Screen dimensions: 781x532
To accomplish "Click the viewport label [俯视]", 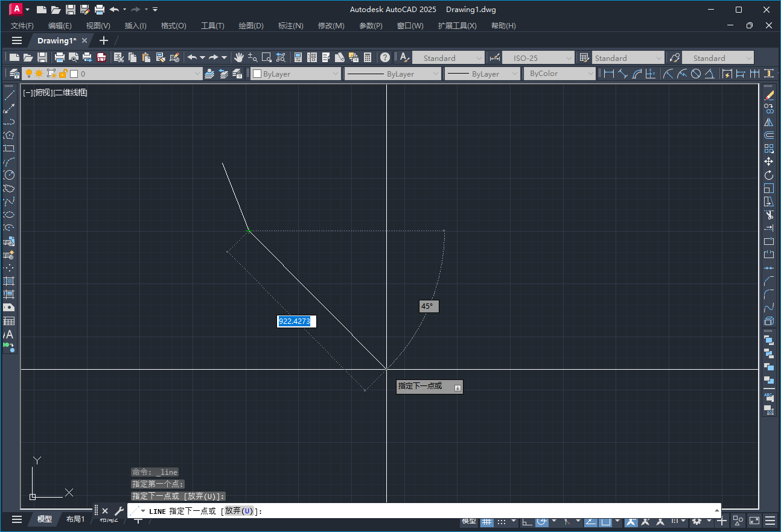I will click(42, 93).
